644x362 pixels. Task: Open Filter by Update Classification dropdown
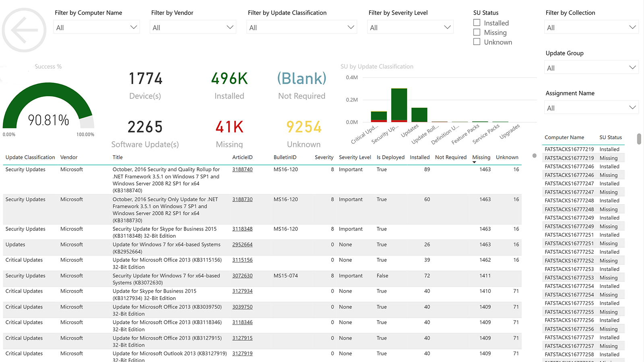(x=302, y=27)
